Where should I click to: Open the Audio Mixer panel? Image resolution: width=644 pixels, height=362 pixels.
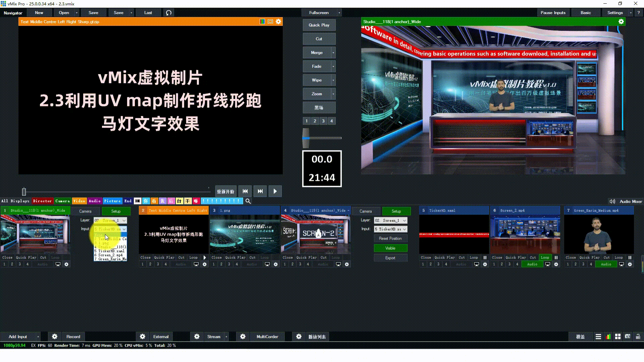(631, 201)
